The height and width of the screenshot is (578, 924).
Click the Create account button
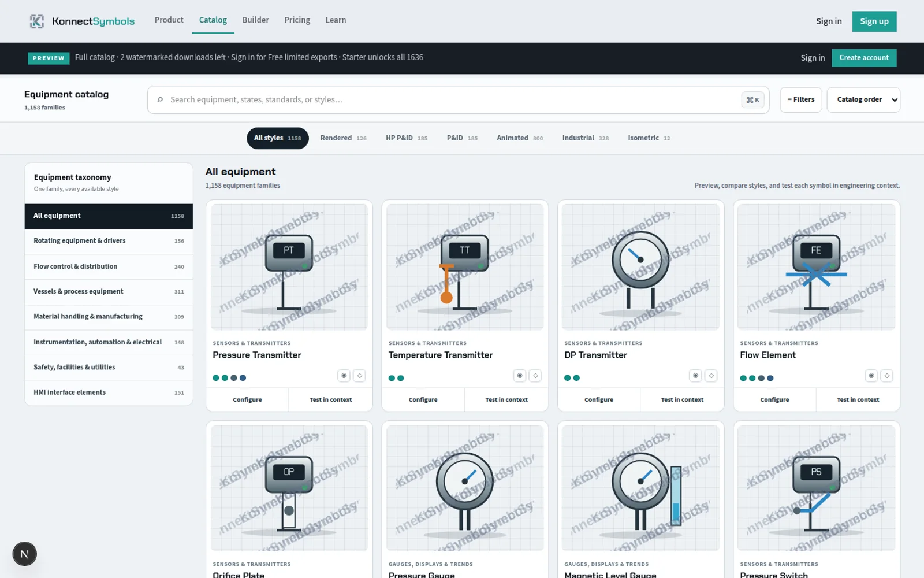pyautogui.click(x=864, y=58)
